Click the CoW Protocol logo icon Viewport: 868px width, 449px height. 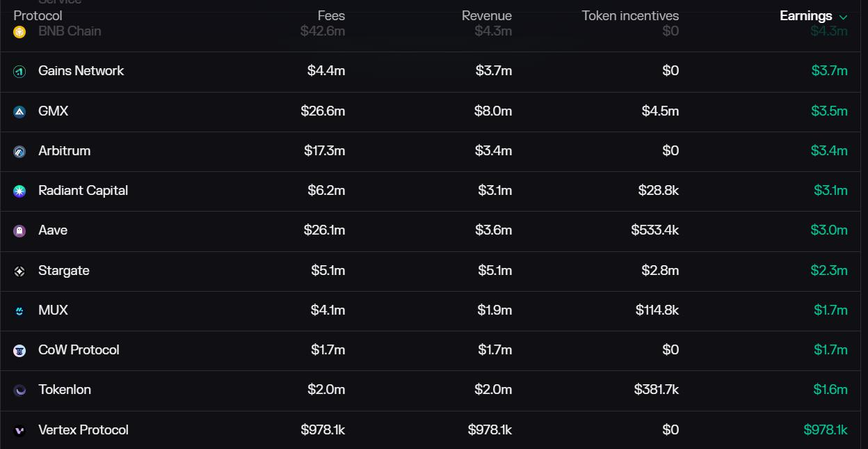[19, 350]
